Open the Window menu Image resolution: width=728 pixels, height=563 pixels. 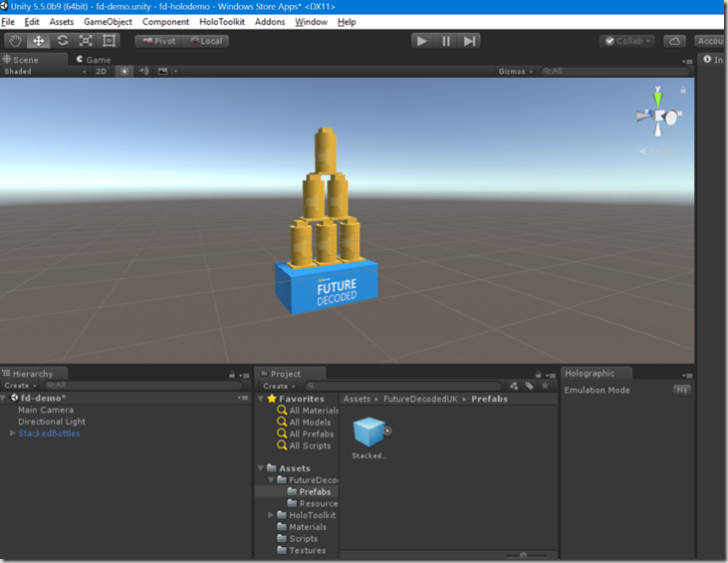pyautogui.click(x=311, y=22)
